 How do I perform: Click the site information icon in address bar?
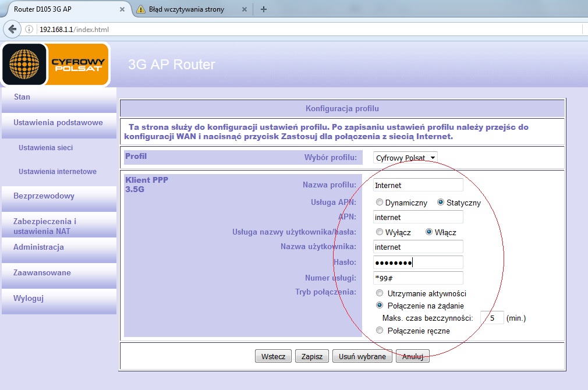click(x=29, y=29)
